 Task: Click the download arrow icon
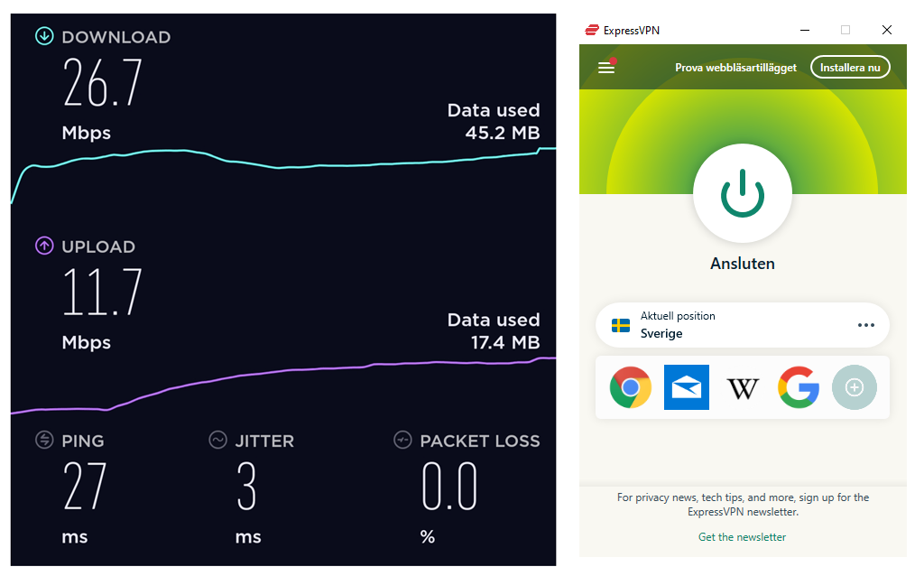tap(44, 36)
